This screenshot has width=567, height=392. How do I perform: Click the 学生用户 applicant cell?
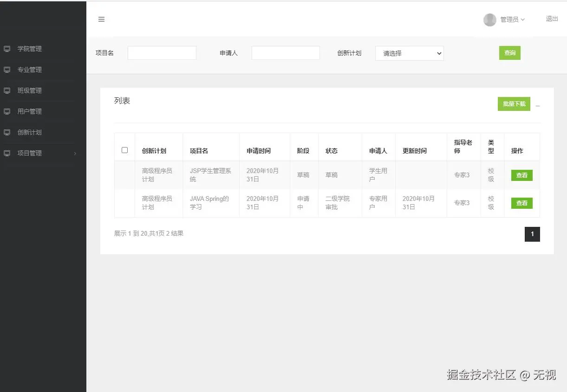pos(378,175)
